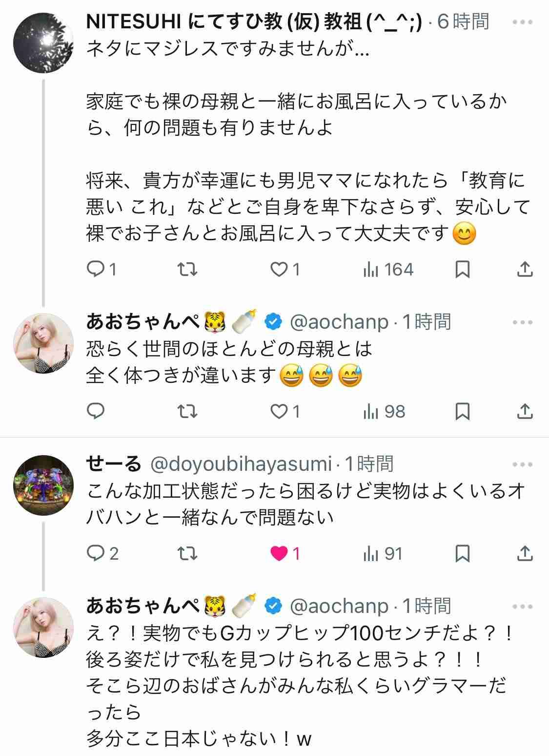Open more options for NITESUHI's tweet
The height and width of the screenshot is (756, 549).
pos(523,22)
